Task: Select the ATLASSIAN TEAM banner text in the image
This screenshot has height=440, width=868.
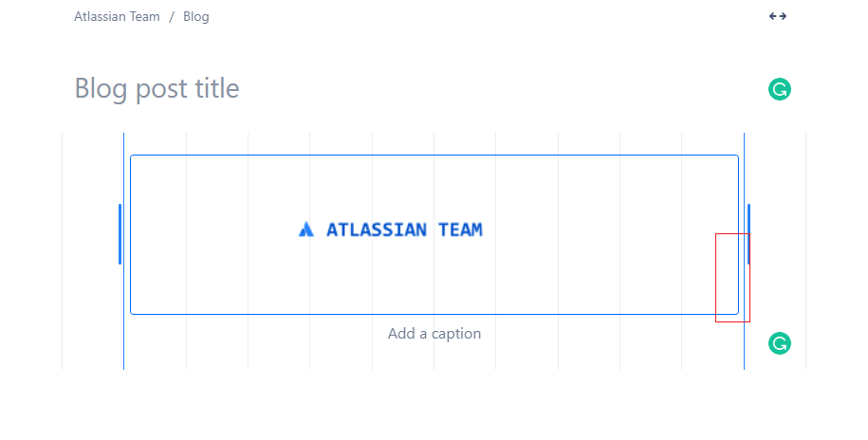Action: (x=404, y=229)
